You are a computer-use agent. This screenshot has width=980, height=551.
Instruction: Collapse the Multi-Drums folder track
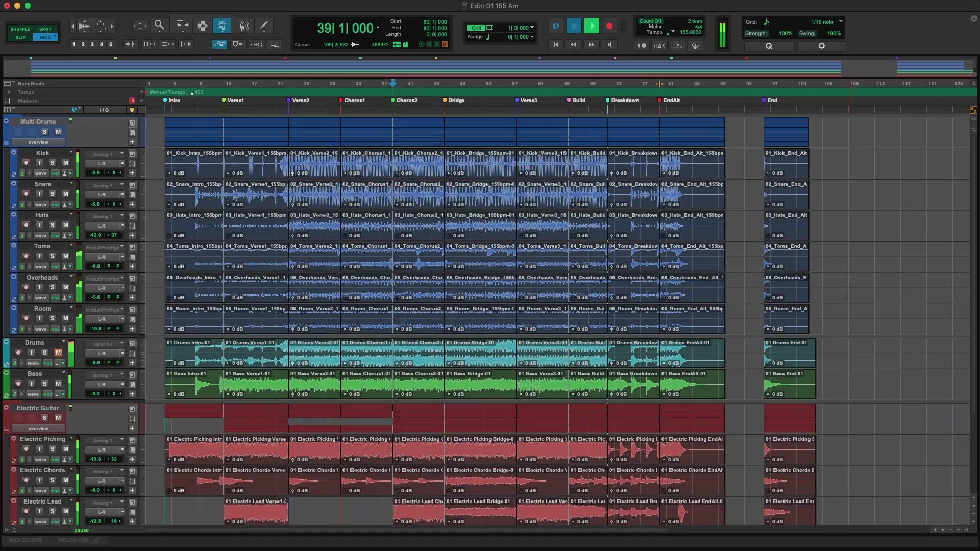pyautogui.click(x=6, y=121)
